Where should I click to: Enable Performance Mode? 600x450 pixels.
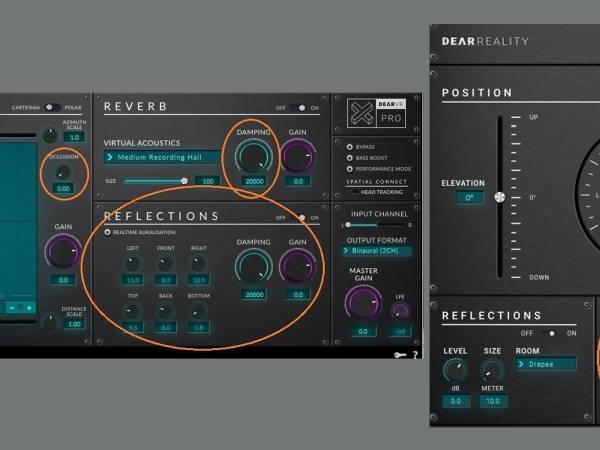349,169
